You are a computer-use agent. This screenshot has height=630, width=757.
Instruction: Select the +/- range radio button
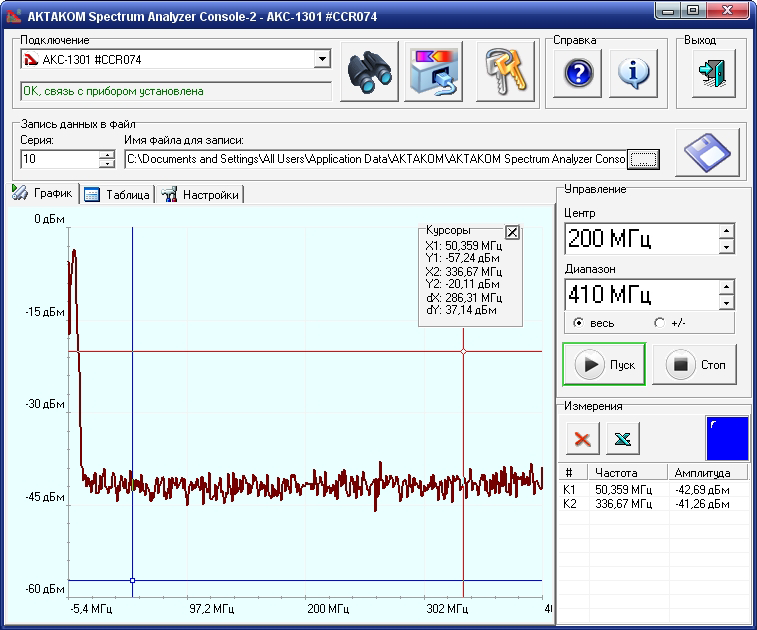pos(659,322)
